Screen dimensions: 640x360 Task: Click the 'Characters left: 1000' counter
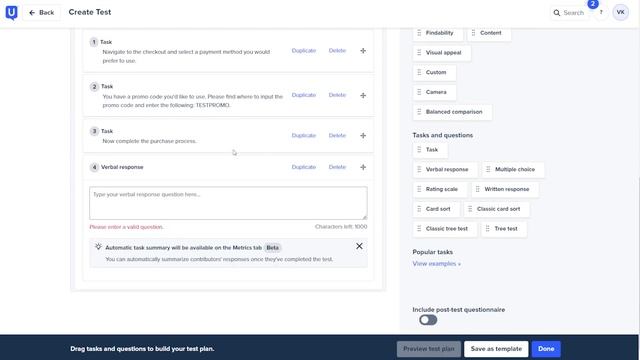tap(341, 227)
